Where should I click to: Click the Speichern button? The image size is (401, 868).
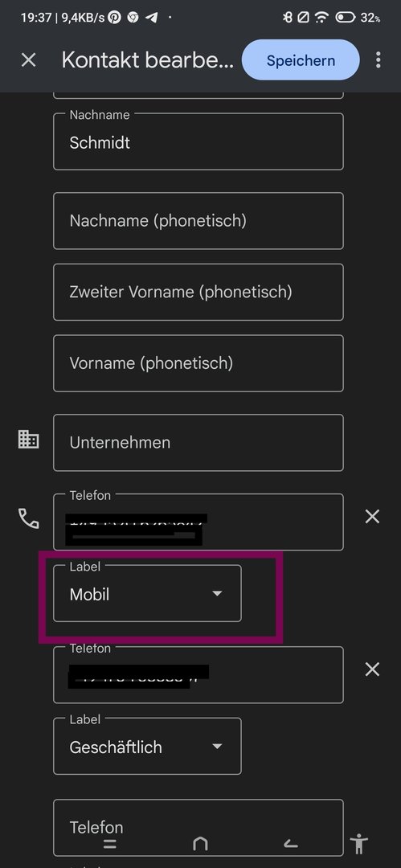(301, 60)
